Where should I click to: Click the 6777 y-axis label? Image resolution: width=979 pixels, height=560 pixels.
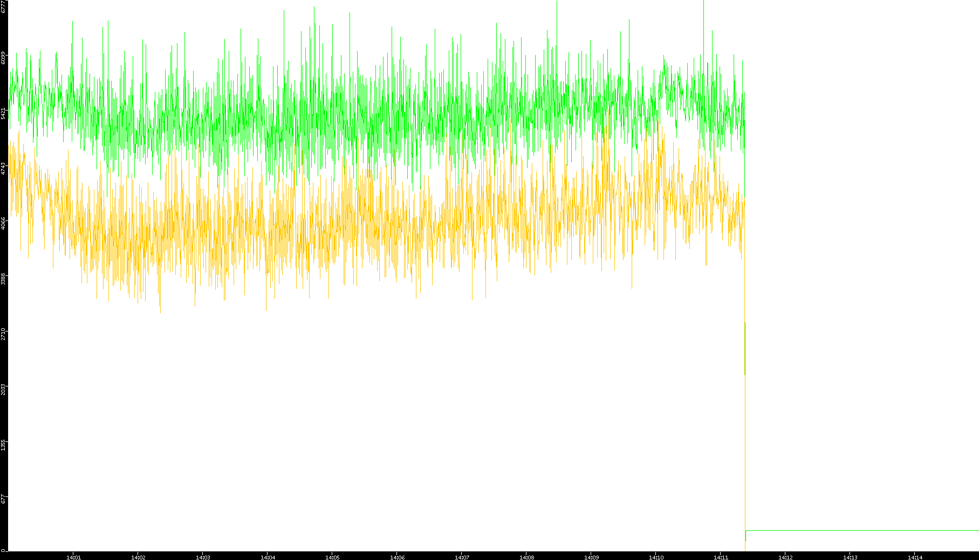click(3, 6)
